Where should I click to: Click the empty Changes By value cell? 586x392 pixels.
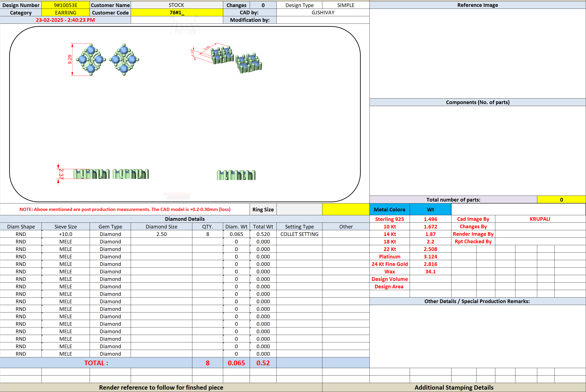click(x=540, y=227)
